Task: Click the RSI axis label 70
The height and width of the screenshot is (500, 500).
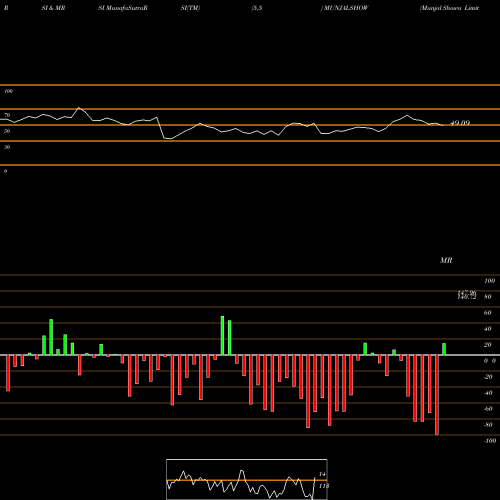Action: [7, 115]
